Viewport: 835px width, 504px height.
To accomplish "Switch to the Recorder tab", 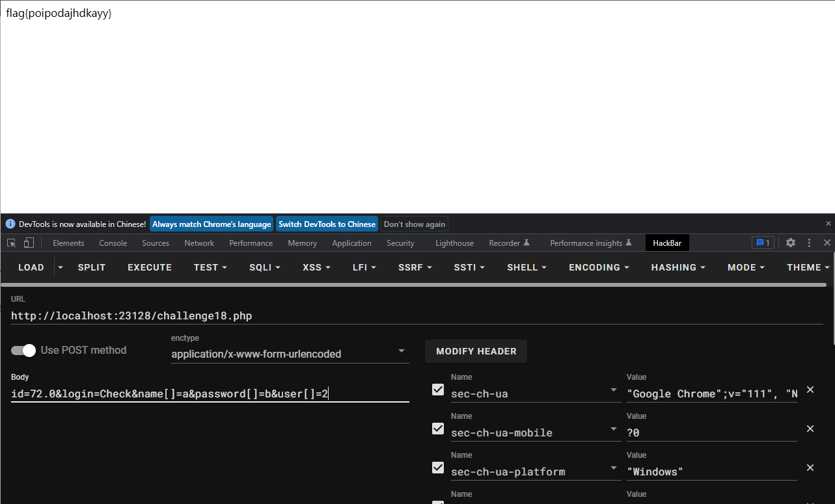I will point(510,243).
